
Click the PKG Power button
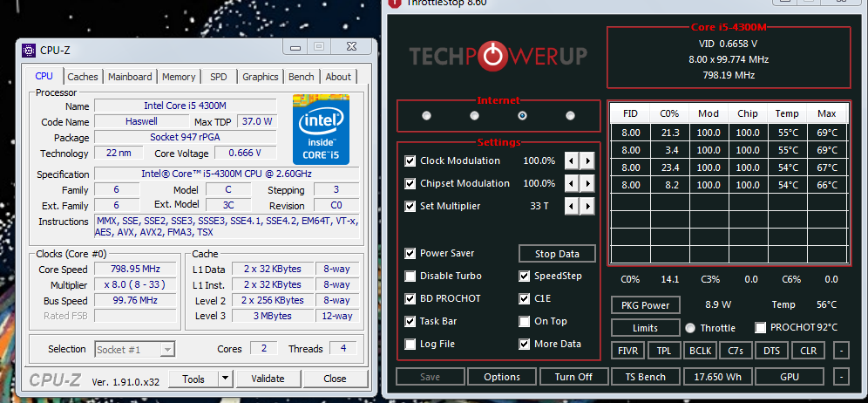click(646, 305)
